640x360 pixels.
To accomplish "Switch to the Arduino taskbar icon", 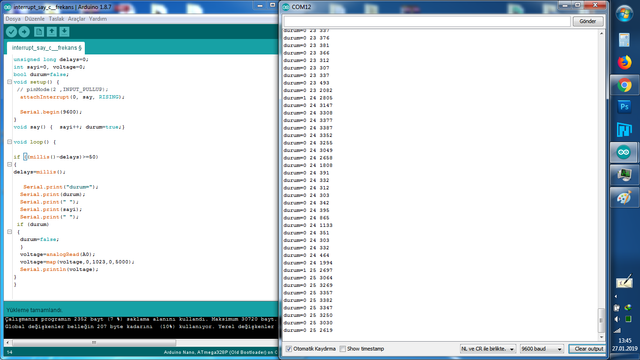I will [624, 153].
